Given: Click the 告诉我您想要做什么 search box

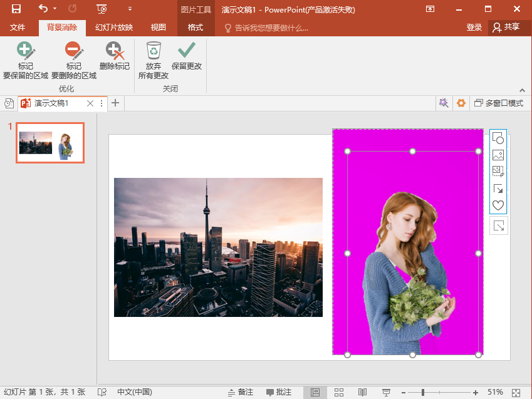Looking at the screenshot, I should click(x=267, y=28).
